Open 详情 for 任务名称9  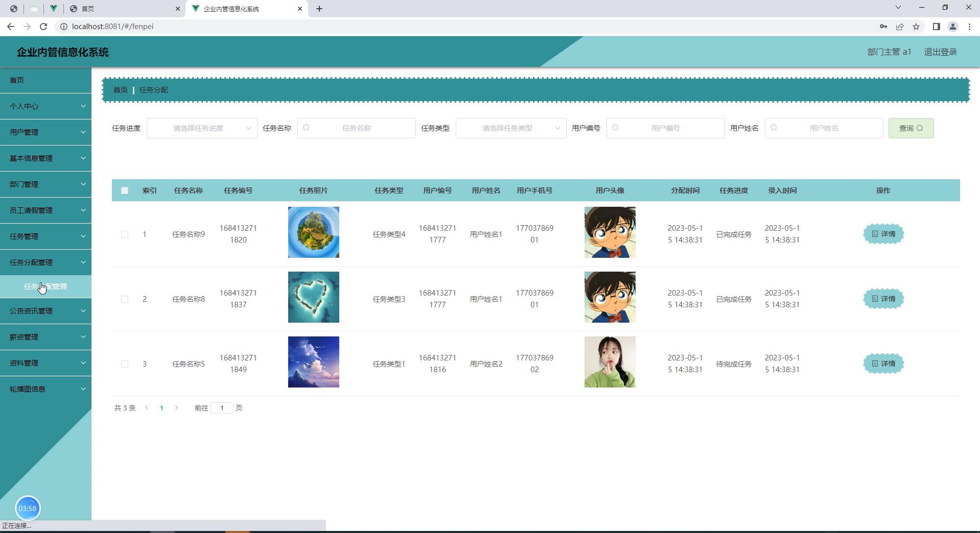(x=883, y=234)
